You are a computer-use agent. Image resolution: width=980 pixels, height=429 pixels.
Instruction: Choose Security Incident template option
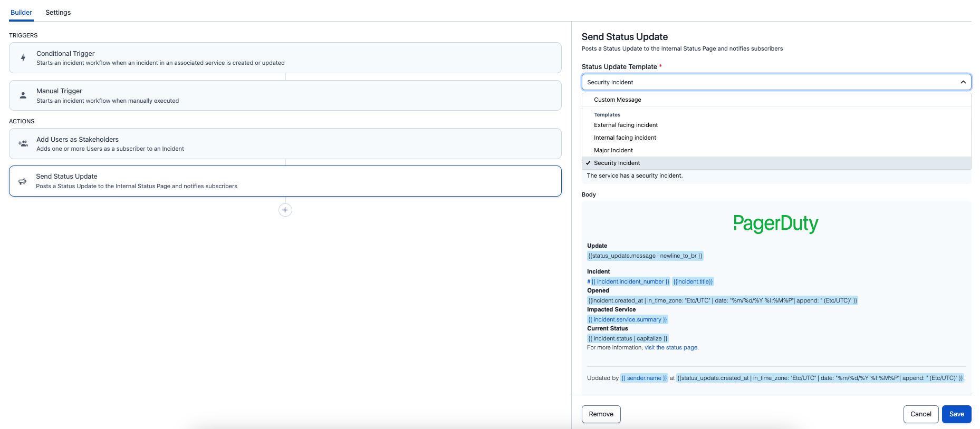tap(776, 163)
